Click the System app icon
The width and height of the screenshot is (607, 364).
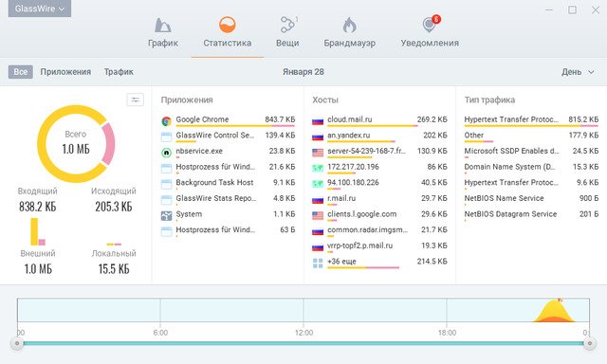[x=167, y=216]
